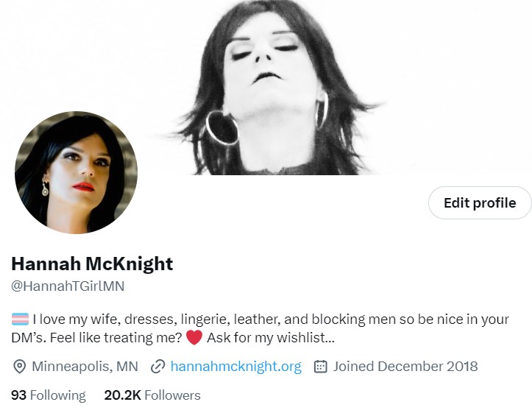Click the @HannahTGirlMN handle
The width and height of the screenshot is (532, 413).
[68, 286]
